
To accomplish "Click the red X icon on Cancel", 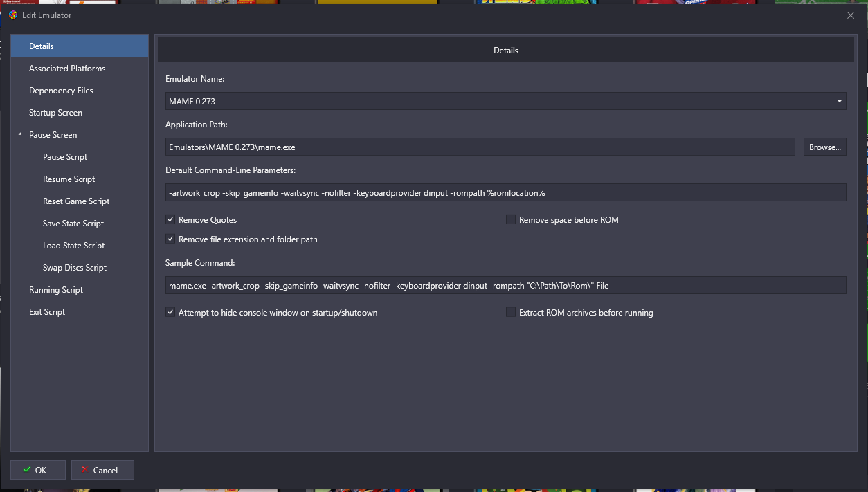I will pyautogui.click(x=84, y=470).
